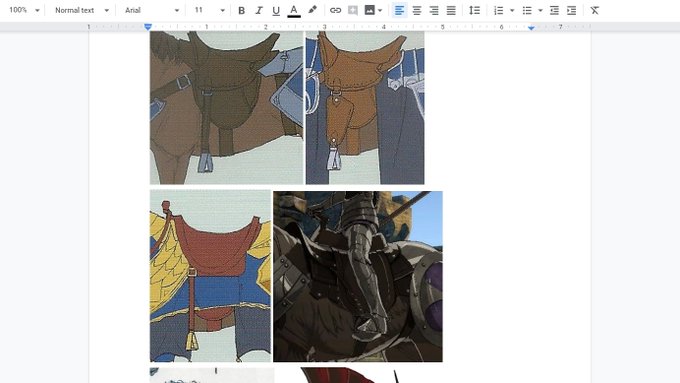680x383 pixels.
Task: Align text left
Action: point(399,10)
